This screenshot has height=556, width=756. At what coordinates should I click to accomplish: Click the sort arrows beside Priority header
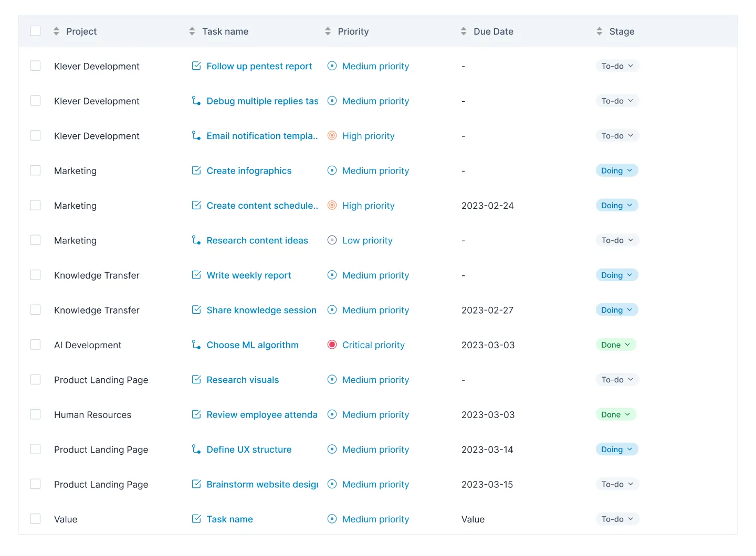[x=328, y=31]
